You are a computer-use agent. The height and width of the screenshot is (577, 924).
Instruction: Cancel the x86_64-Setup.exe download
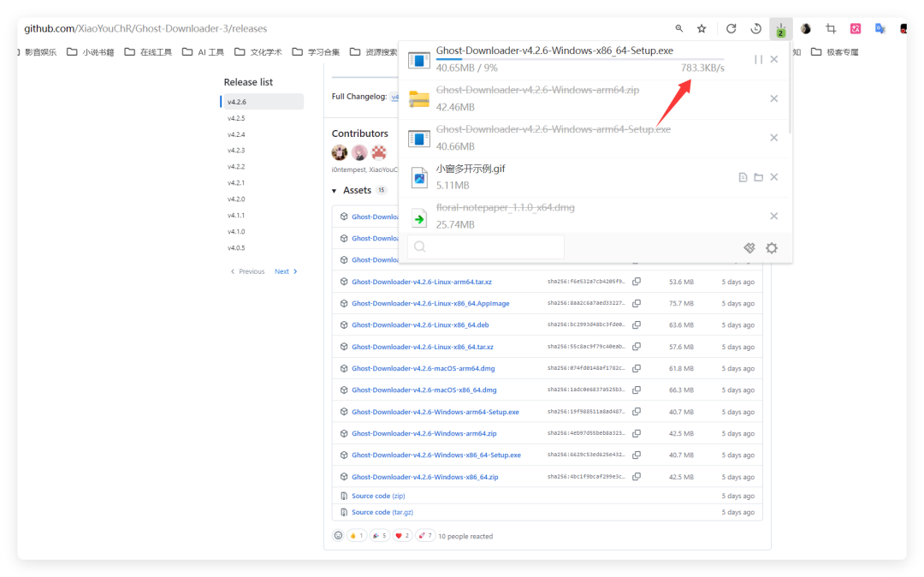(x=774, y=60)
